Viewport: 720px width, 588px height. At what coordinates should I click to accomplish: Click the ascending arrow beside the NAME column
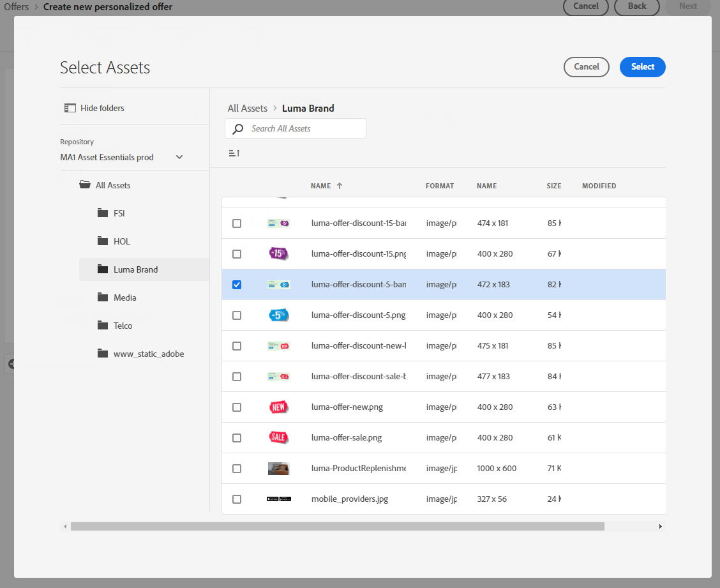coord(340,186)
